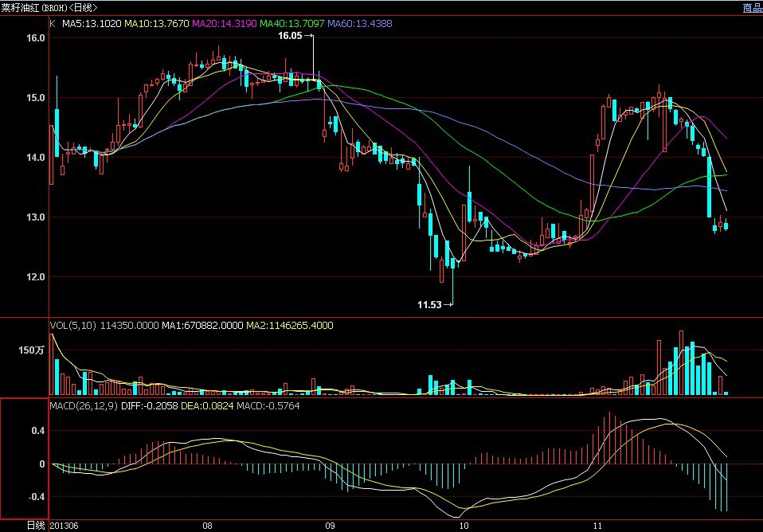Jump to month 09 on the time axis
This screenshot has width=763, height=532.
330,526
